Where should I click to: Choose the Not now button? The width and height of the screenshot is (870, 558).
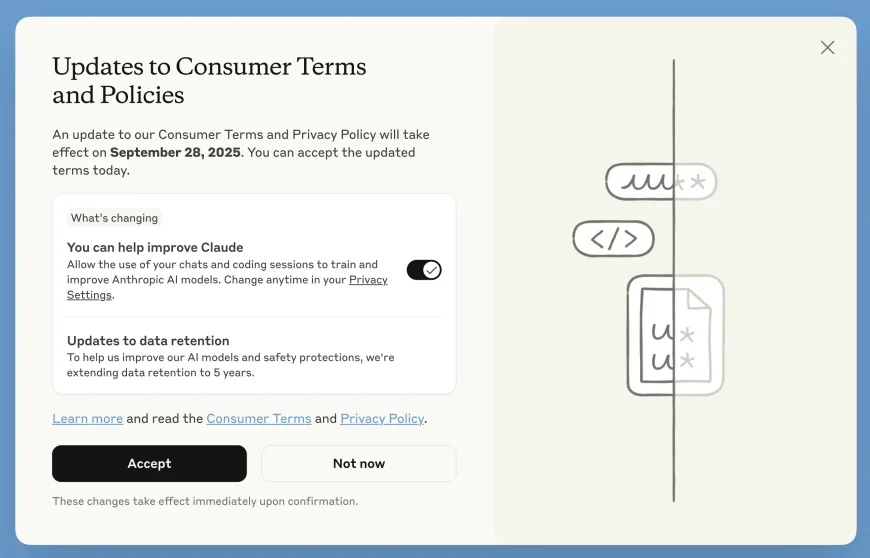(x=358, y=463)
